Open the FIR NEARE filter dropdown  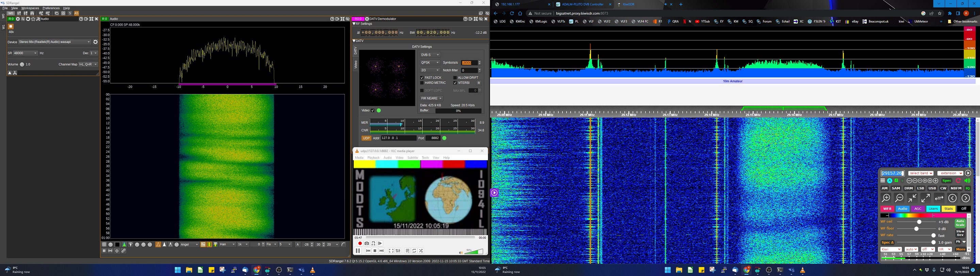click(x=431, y=98)
